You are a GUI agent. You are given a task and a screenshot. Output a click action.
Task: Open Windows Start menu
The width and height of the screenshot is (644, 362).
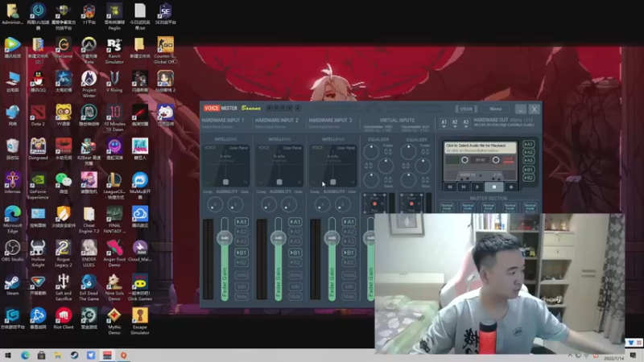click(x=8, y=356)
